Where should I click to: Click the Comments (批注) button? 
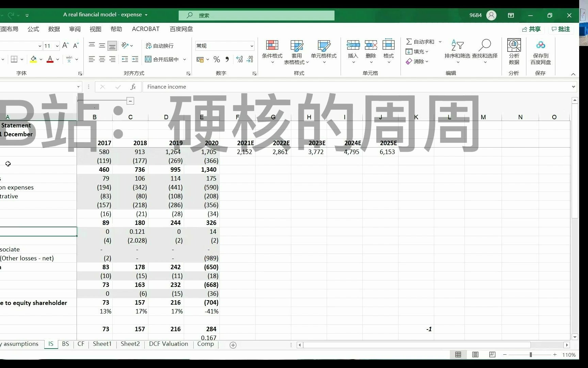click(561, 29)
